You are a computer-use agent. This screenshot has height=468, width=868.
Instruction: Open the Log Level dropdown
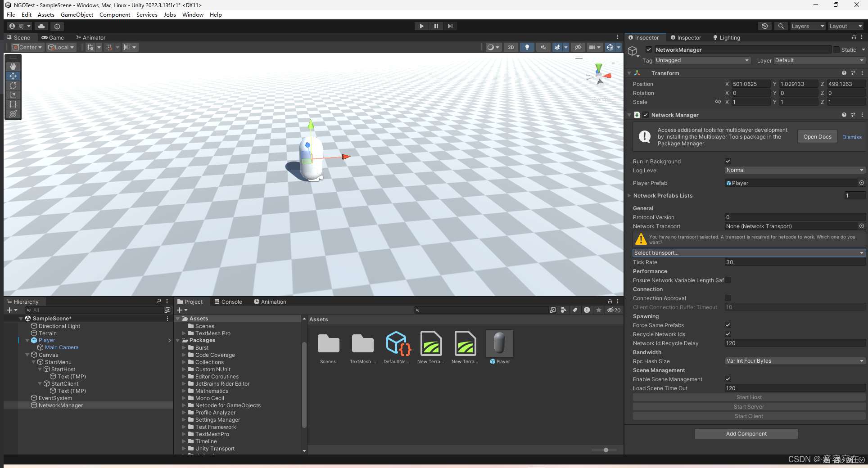[x=795, y=170]
